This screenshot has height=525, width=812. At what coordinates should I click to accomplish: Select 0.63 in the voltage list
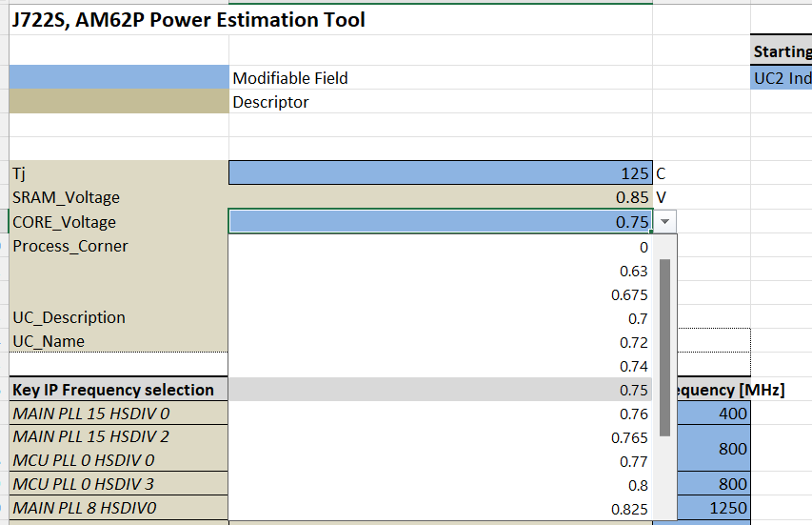pos(440,271)
